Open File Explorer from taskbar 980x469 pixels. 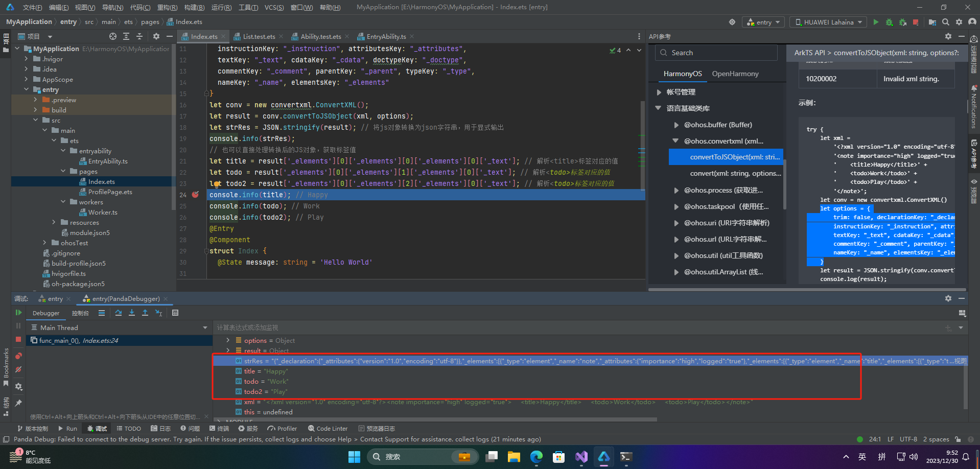tap(514, 457)
